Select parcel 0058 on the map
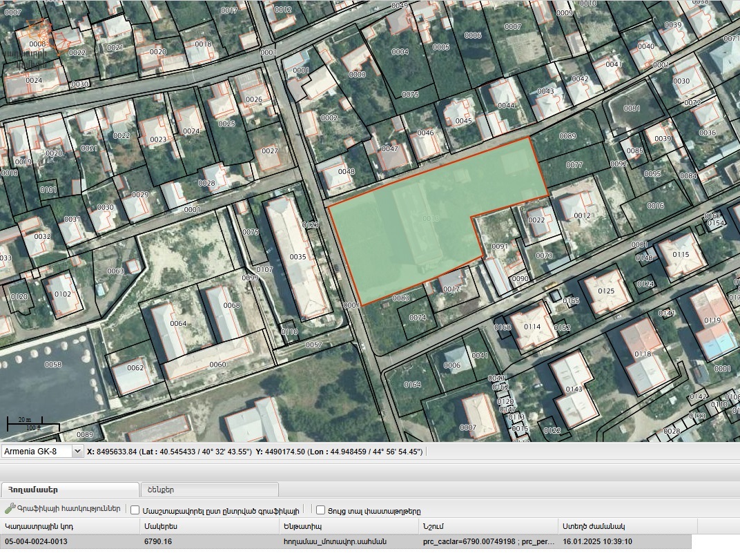The width and height of the screenshot is (740, 560). point(53,365)
